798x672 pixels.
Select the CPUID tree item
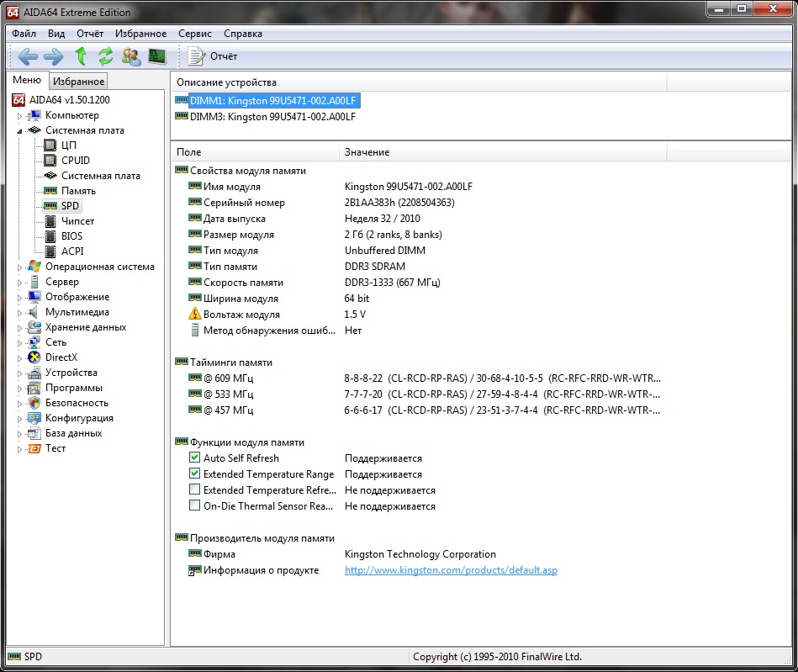coord(76,161)
